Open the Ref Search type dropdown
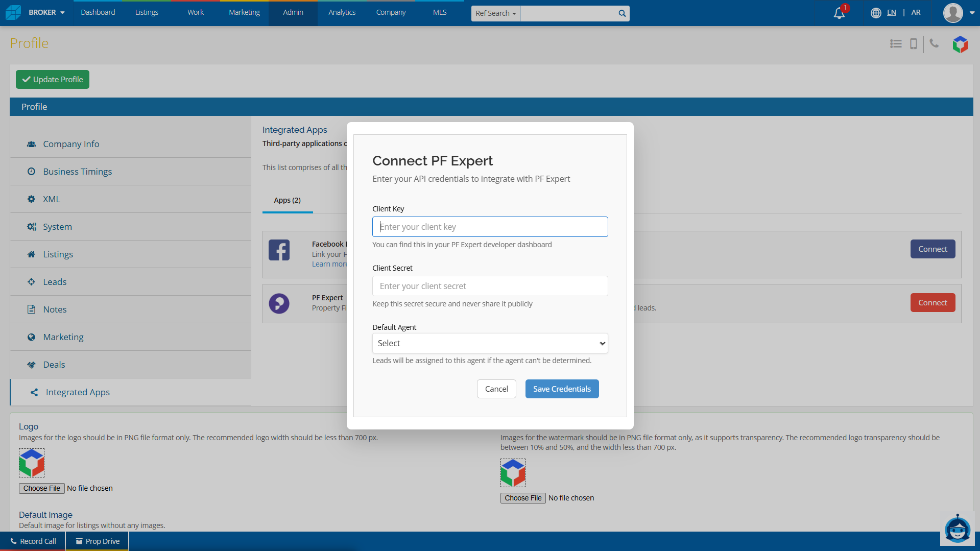980x551 pixels. (495, 13)
